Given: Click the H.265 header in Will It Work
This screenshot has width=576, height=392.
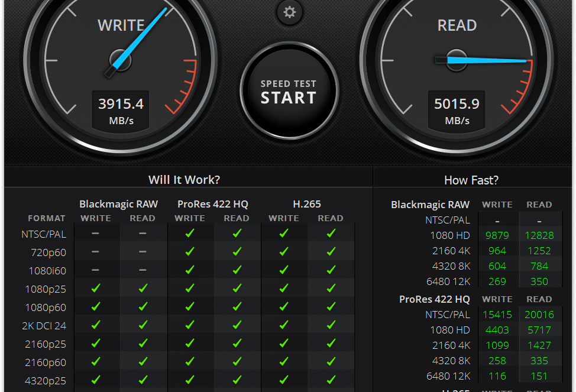Looking at the screenshot, I should point(307,204).
